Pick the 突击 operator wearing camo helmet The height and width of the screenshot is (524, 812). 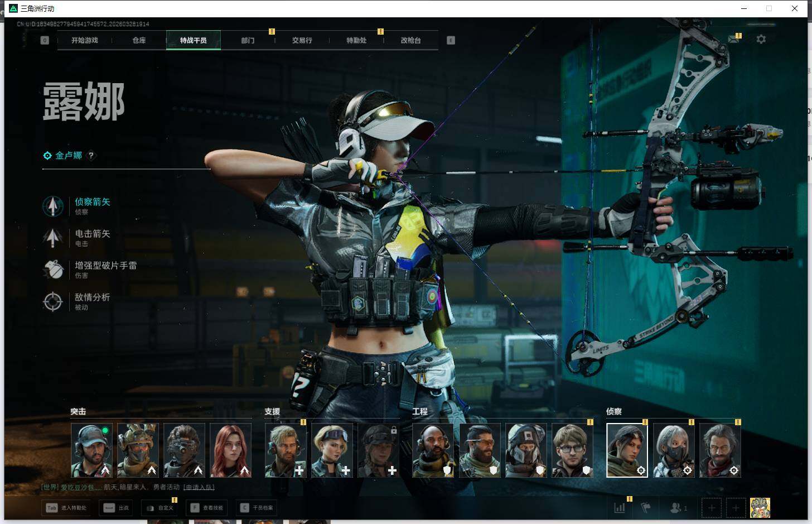138,450
